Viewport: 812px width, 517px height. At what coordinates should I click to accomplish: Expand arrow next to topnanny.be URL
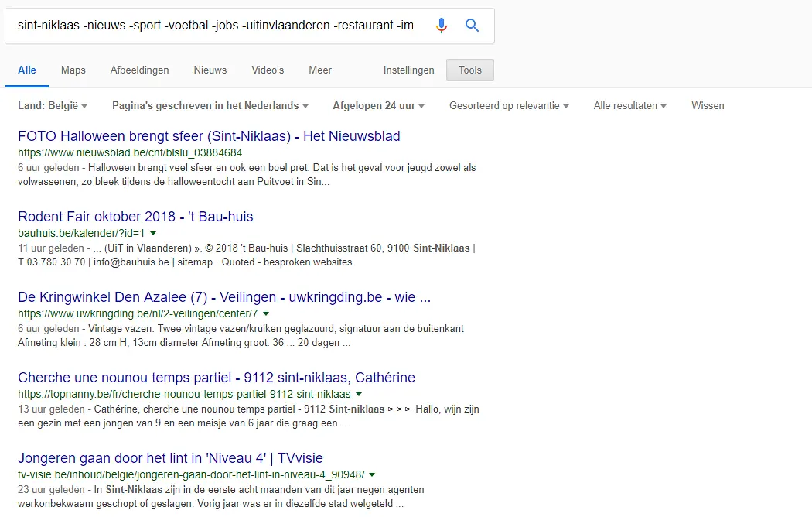(359, 394)
